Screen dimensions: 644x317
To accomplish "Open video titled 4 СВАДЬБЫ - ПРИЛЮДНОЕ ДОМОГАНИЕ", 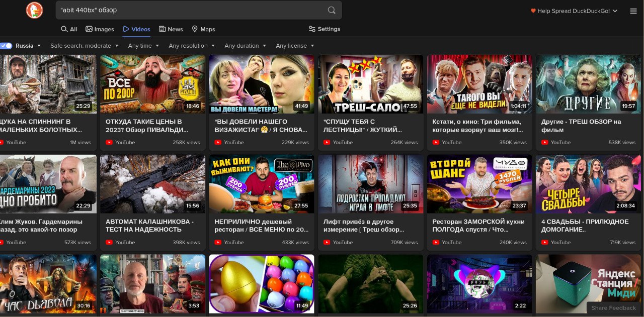I will (x=585, y=226).
